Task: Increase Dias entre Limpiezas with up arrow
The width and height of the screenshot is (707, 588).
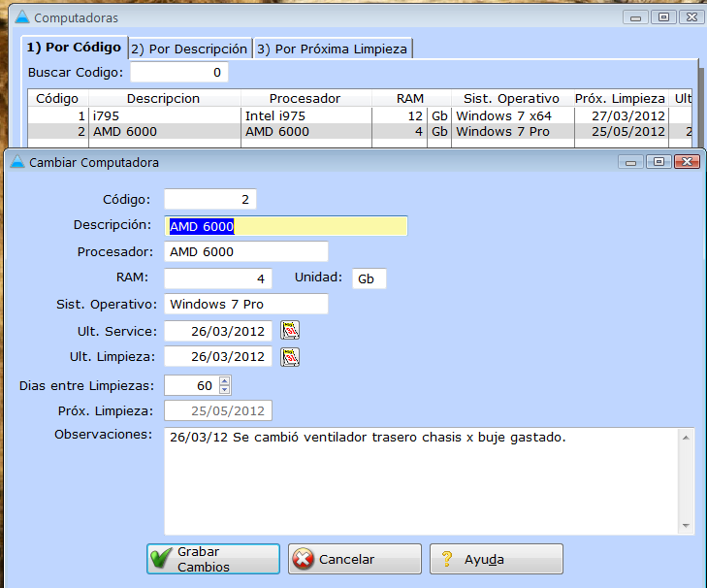Action: [x=225, y=380]
